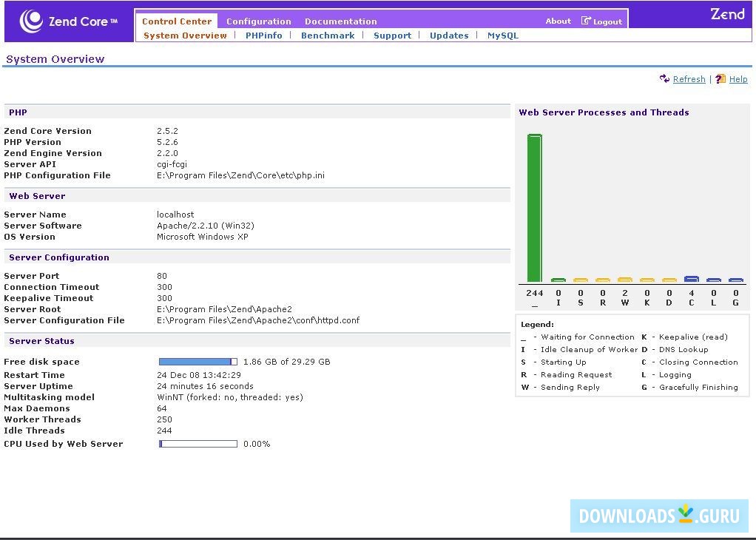Click the Web Server Processes and Threads title
756x540 pixels.
tap(604, 112)
